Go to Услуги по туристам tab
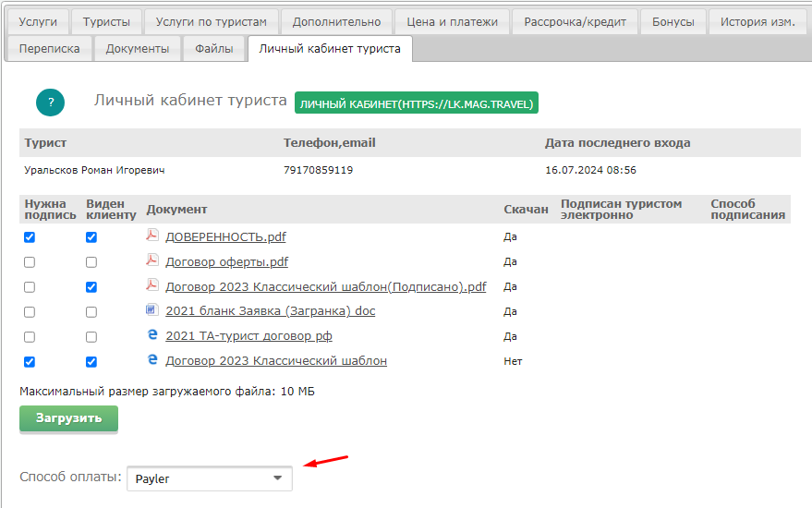The width and height of the screenshot is (812, 508). pos(212,22)
